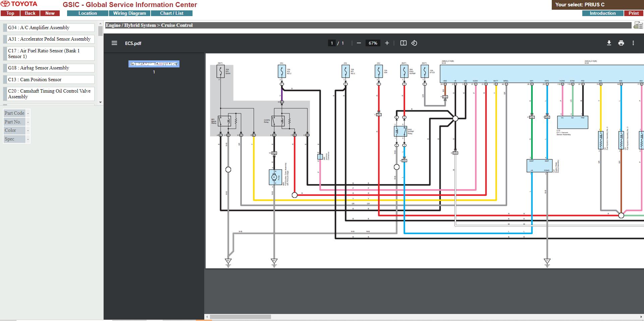Click the horizontal scrollbar thumb

pos(240,317)
